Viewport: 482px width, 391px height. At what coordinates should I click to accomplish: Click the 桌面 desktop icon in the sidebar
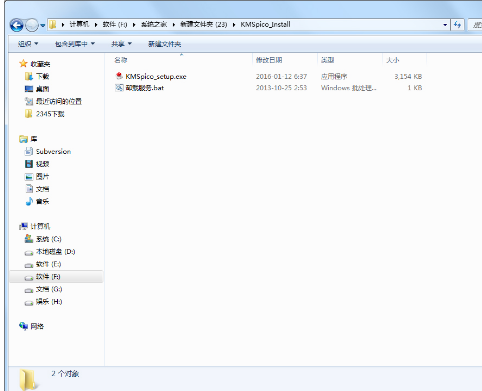point(29,89)
